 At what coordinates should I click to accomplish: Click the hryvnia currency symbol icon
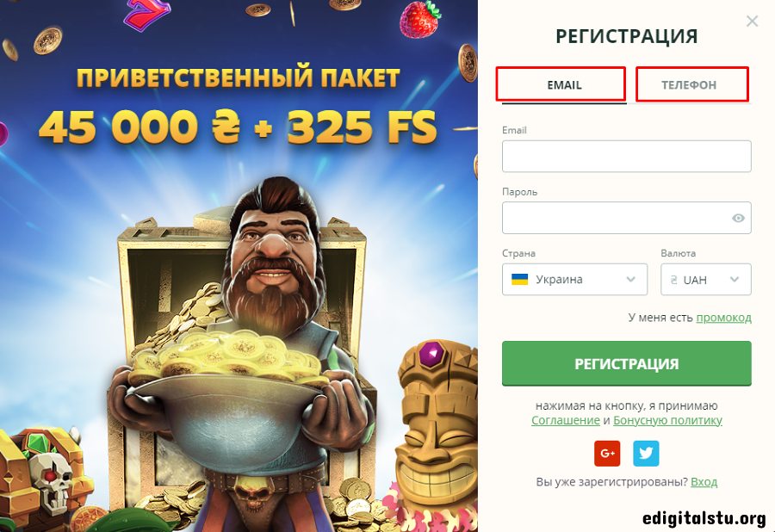(673, 280)
